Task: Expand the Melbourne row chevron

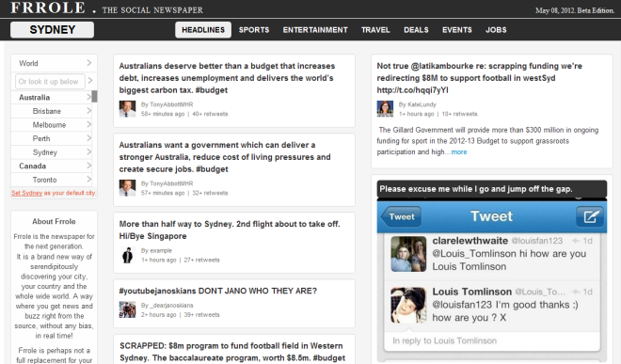Action: (88, 125)
